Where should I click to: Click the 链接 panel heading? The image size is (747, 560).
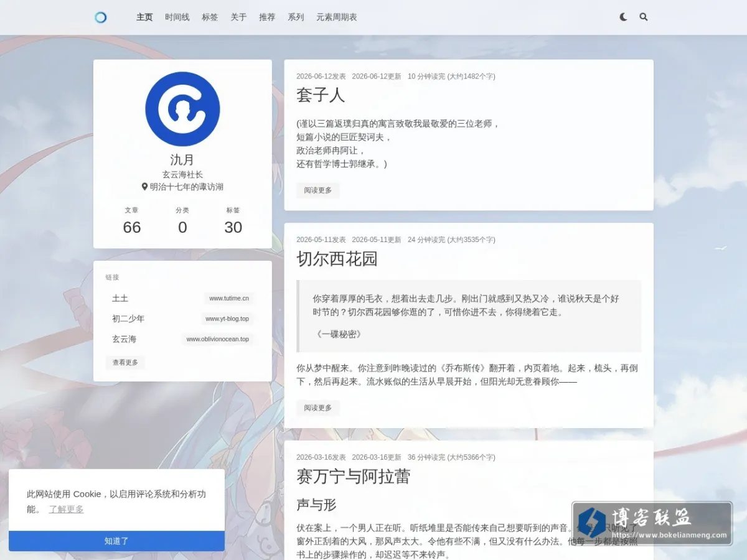(112, 278)
